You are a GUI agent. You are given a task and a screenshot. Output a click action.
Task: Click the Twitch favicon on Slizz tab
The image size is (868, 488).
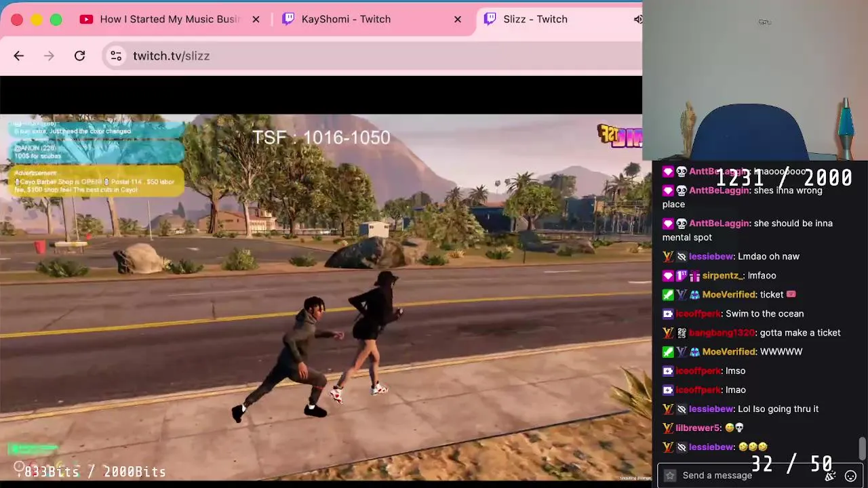490,19
